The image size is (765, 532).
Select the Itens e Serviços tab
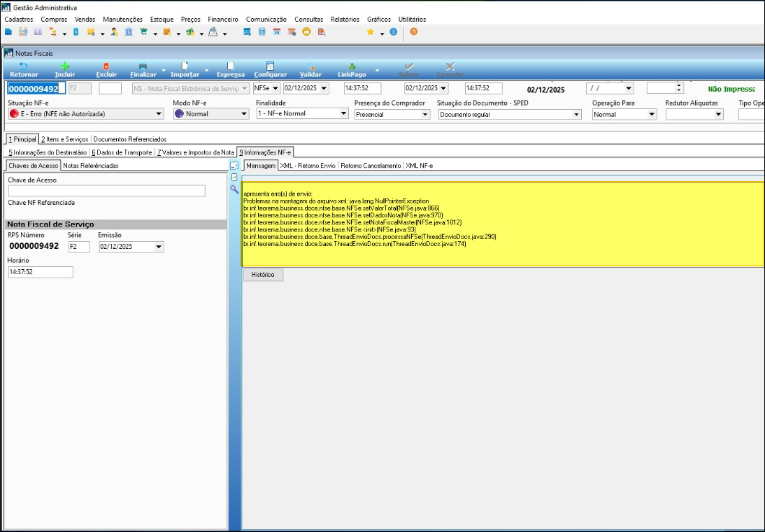[x=64, y=139]
